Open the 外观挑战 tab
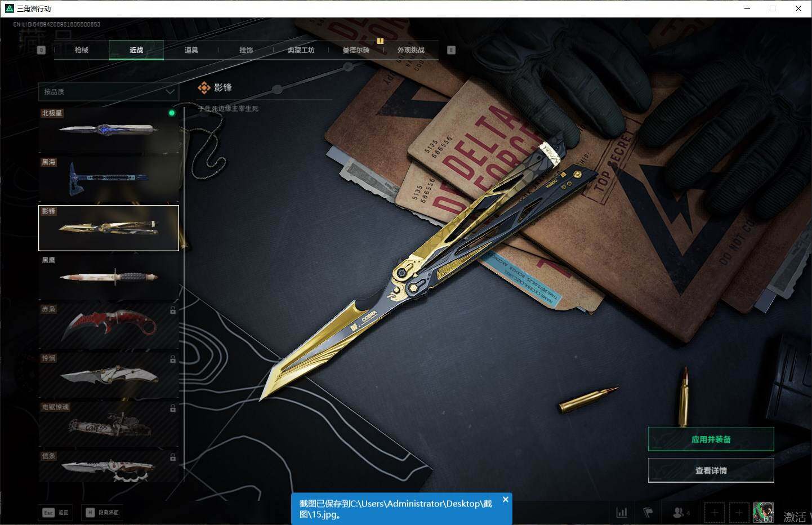 coord(411,50)
